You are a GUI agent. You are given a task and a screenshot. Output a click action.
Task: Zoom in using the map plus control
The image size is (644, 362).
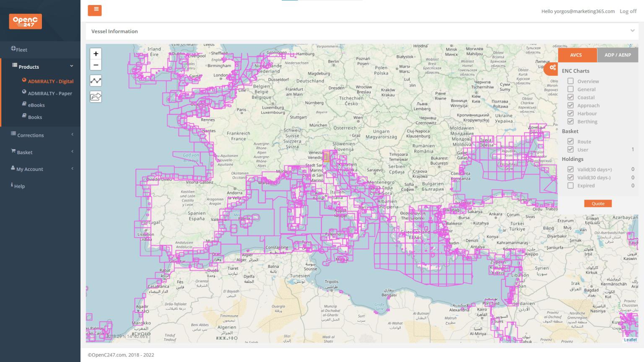[x=96, y=54]
